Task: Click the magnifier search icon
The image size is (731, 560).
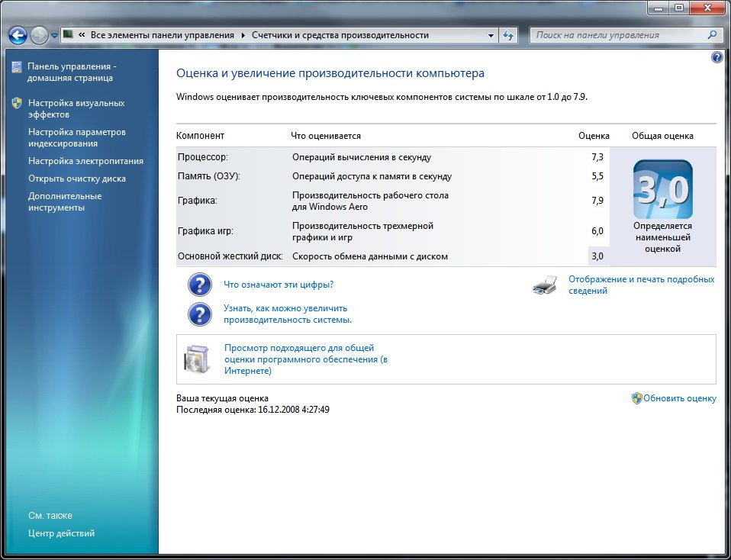Action: [713, 34]
